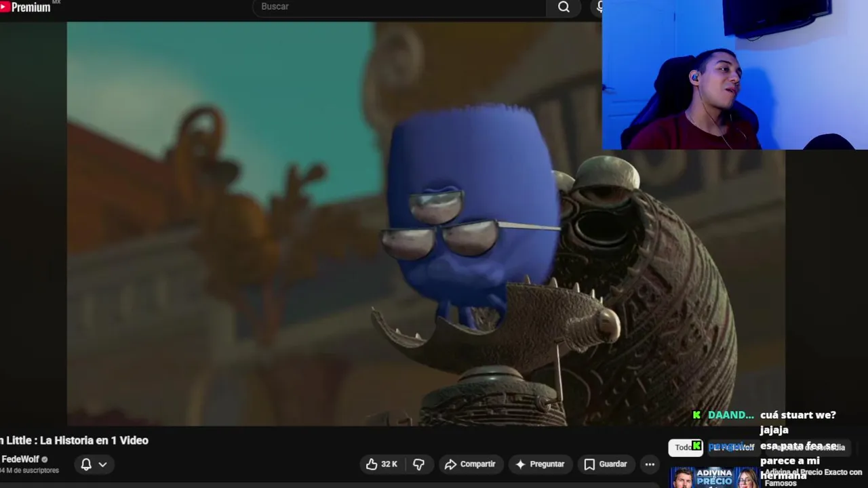Click the Buscar search field

400,7
